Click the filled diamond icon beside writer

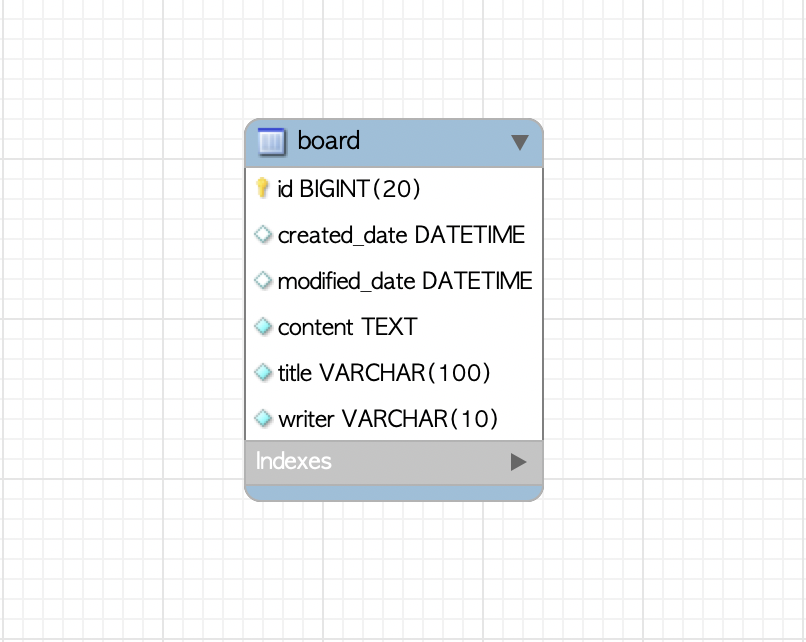click(x=263, y=418)
